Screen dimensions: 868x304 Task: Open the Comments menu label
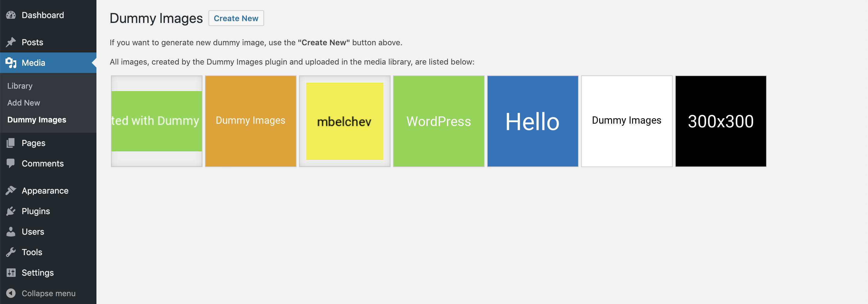[43, 163]
